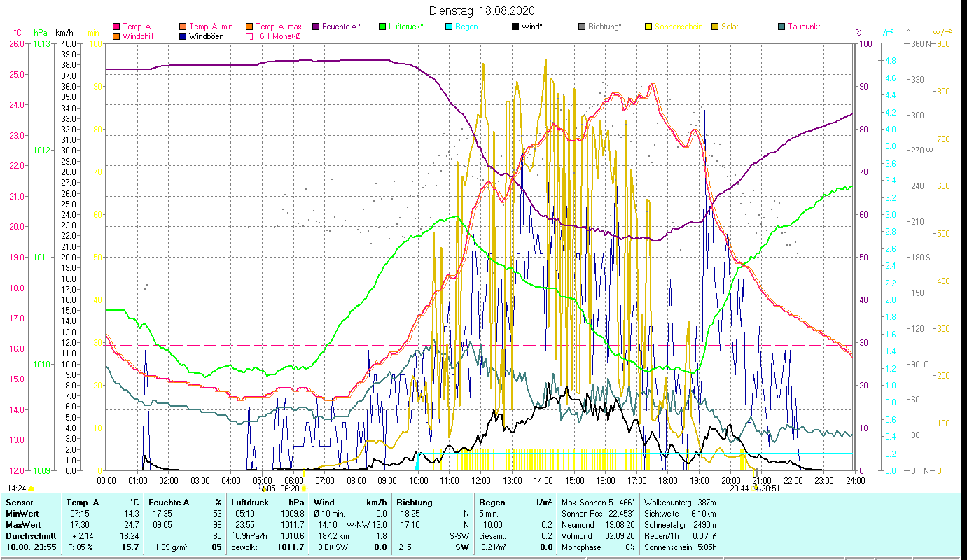Click the 18.08. 23:55 timestamp

(x=30, y=547)
